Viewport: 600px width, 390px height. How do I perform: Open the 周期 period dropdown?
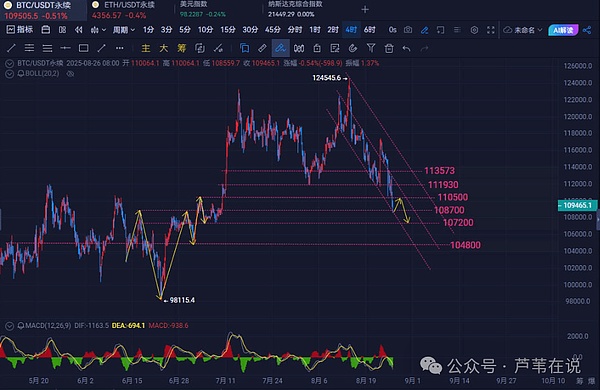pos(124,30)
